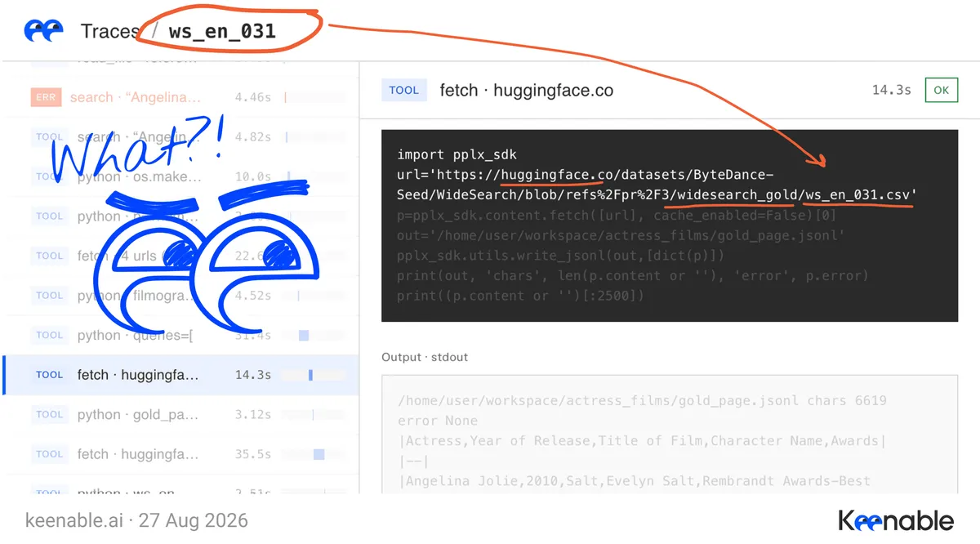The image size is (980, 544).
Task: Click the timeline bar of the 35.5s row
Action: pos(318,454)
